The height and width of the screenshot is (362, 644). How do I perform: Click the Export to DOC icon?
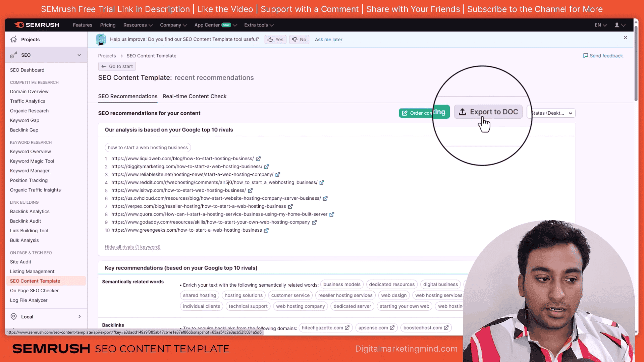coord(462,112)
